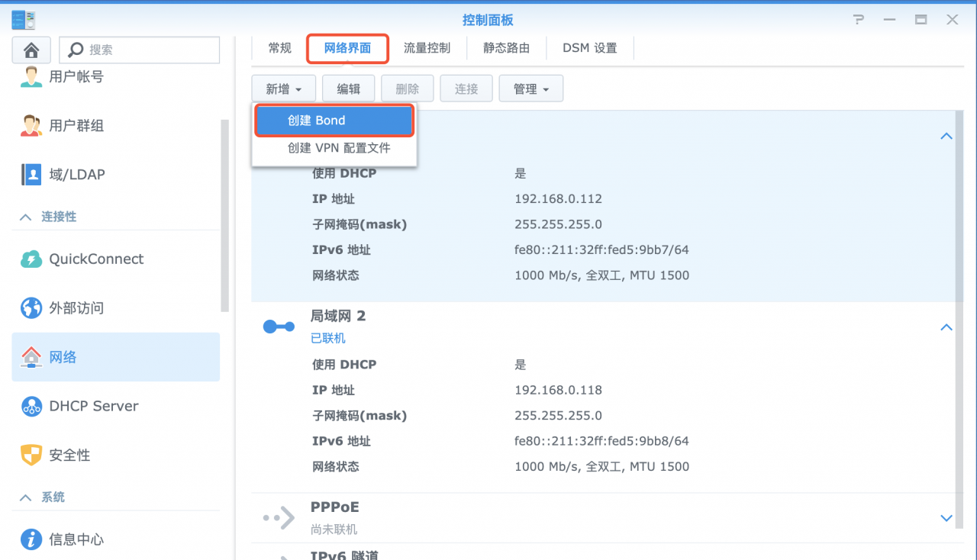Open the User Group (用户群组) icon
Viewport: 977px width, 560px height.
[31, 126]
